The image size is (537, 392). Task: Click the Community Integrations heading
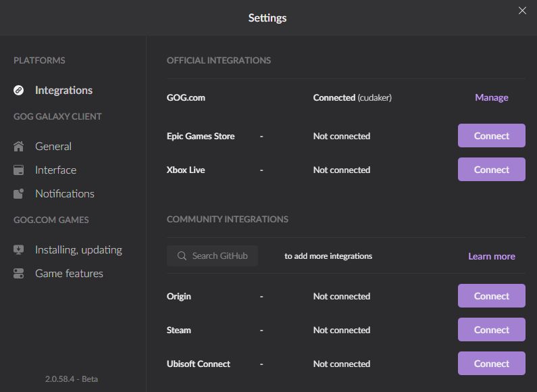point(228,219)
